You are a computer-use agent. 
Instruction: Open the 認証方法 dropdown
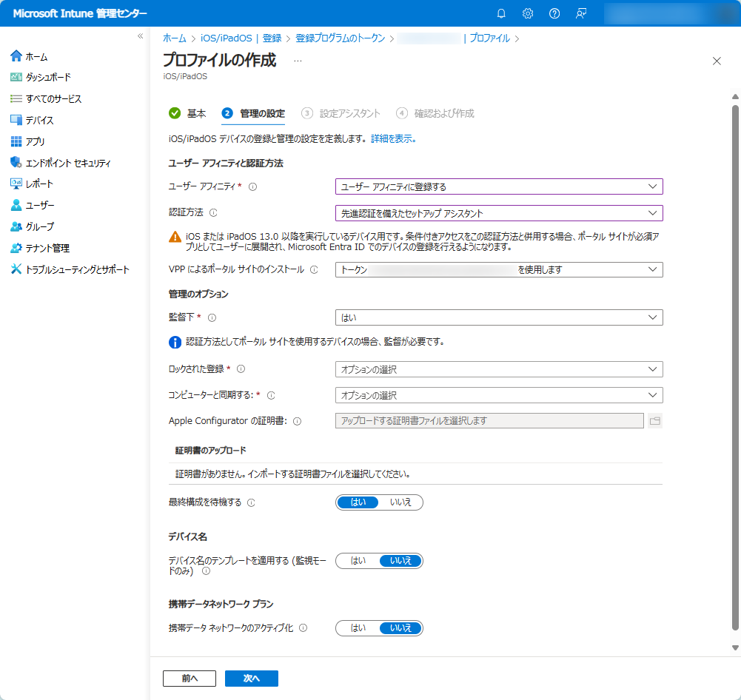(499, 213)
